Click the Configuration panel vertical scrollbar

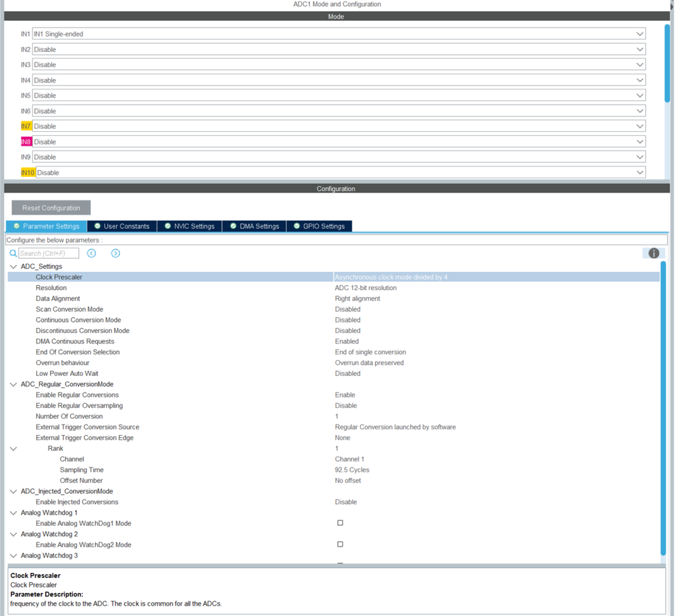pyautogui.click(x=663, y=408)
